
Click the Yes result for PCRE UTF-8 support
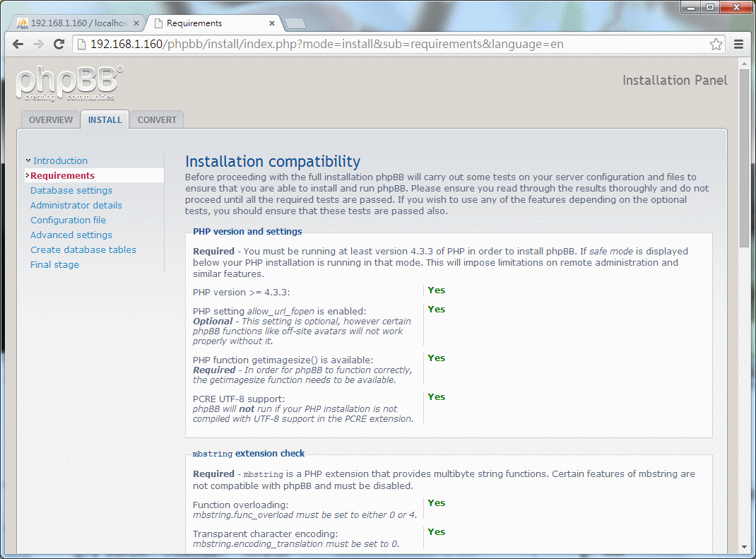coord(437,397)
